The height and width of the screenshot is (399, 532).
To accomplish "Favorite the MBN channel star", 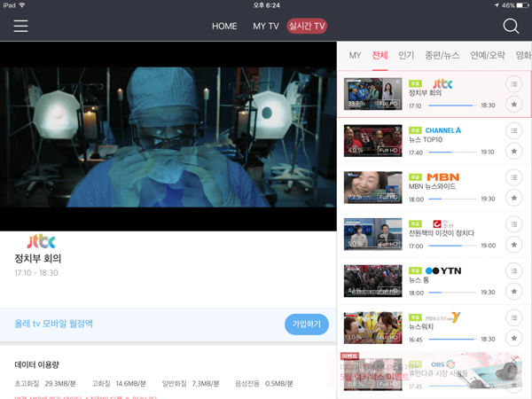I will (x=514, y=198).
